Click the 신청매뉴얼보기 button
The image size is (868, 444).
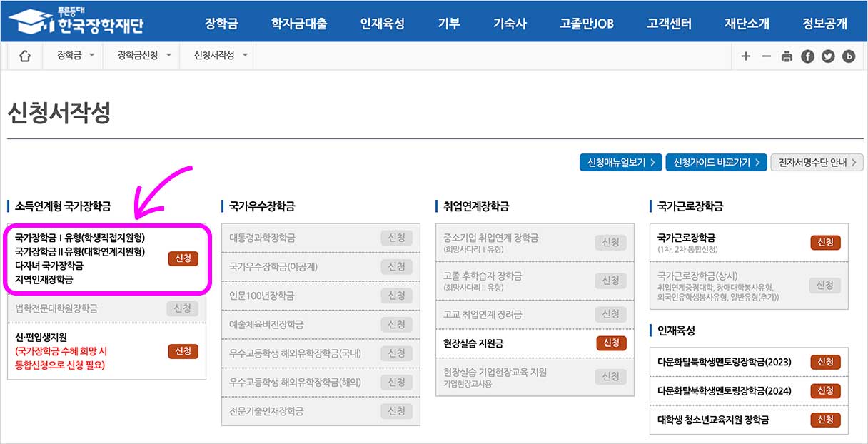click(620, 162)
